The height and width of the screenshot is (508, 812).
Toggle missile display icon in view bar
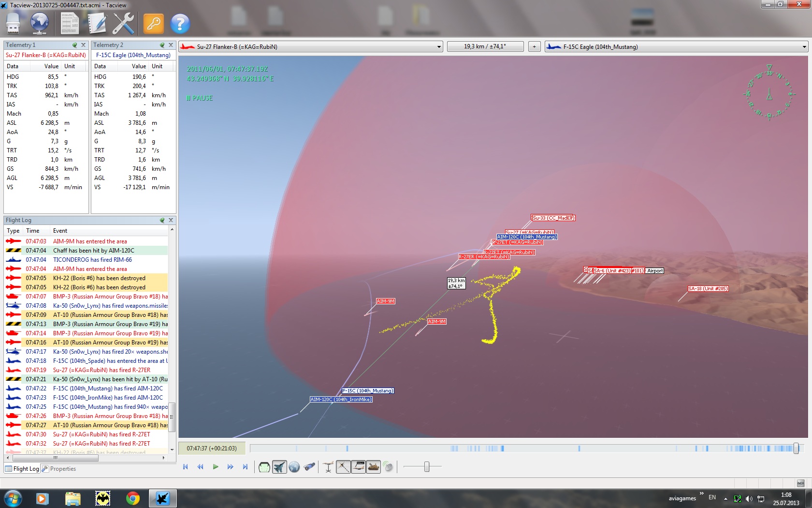click(x=343, y=467)
